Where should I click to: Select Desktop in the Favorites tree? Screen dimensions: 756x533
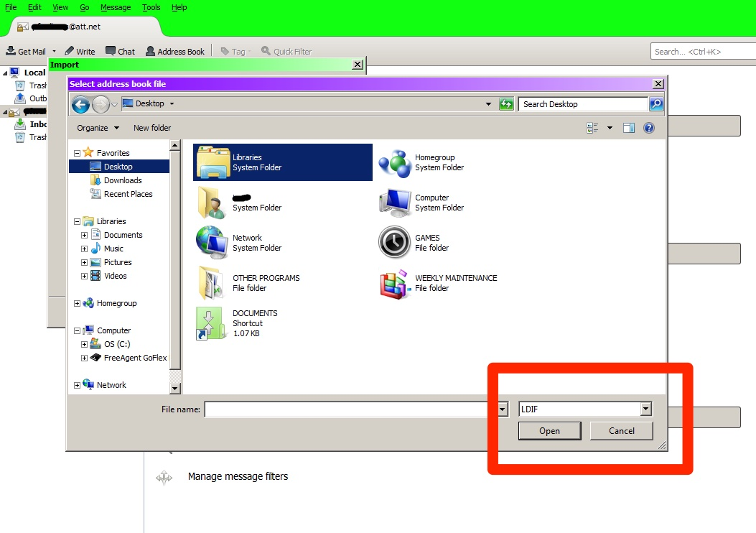119,167
